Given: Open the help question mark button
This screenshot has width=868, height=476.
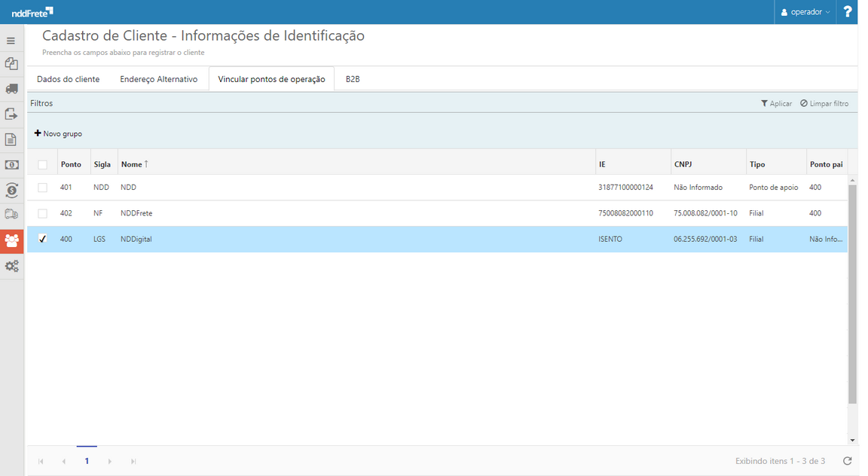Looking at the screenshot, I should pos(848,11).
